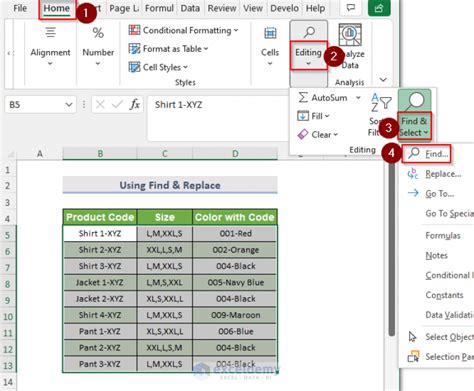Select Data Validation in the menu
Image resolution: width=474 pixels, height=391 pixels.
pos(449,315)
